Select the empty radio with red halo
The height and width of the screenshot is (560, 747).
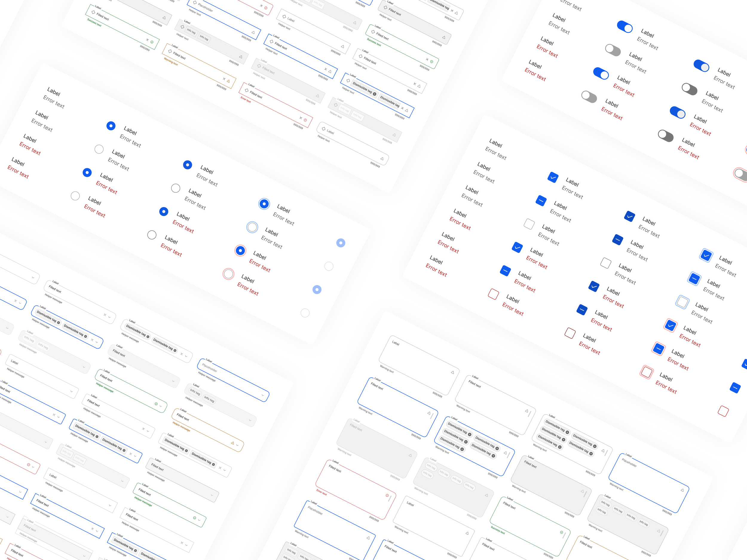point(229,274)
